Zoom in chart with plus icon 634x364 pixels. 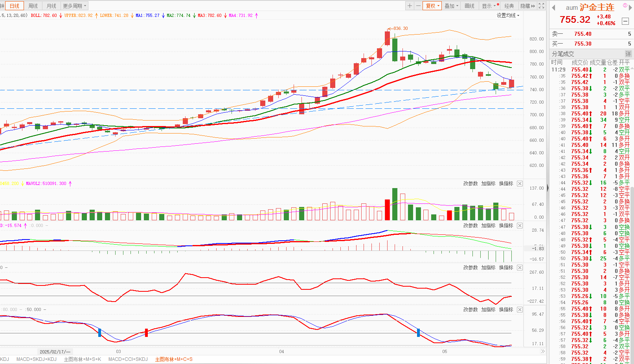[x=410, y=6]
